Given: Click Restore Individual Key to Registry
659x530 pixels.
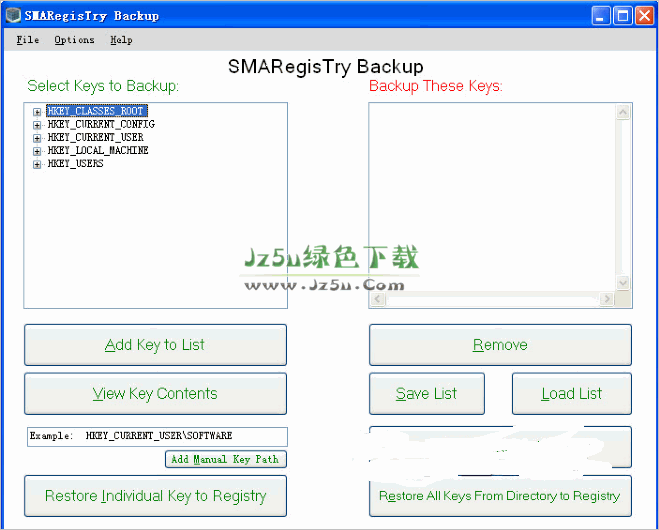Looking at the screenshot, I should 156,496.
